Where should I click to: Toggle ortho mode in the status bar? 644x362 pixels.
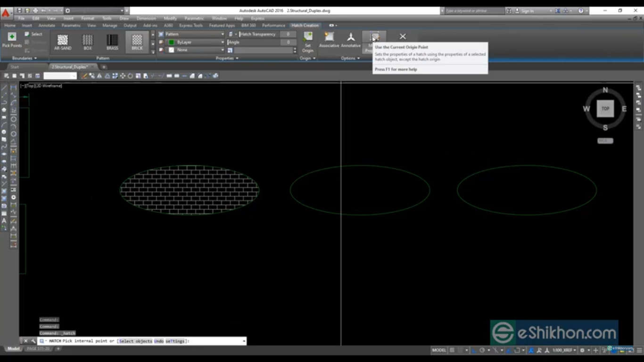click(473, 350)
